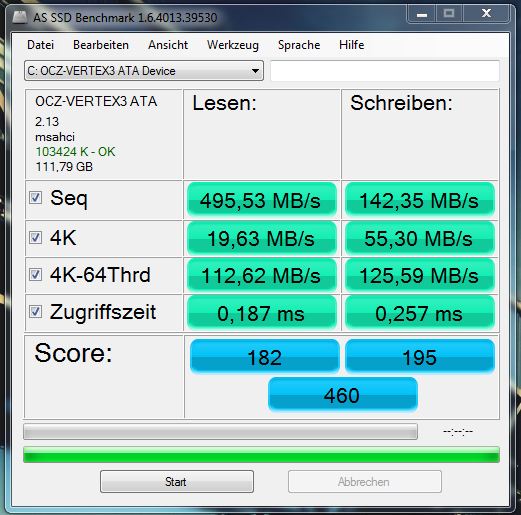This screenshot has height=515, width=521.
Task: Click the empty text field beside drive selector
Action: pyautogui.click(x=385, y=71)
